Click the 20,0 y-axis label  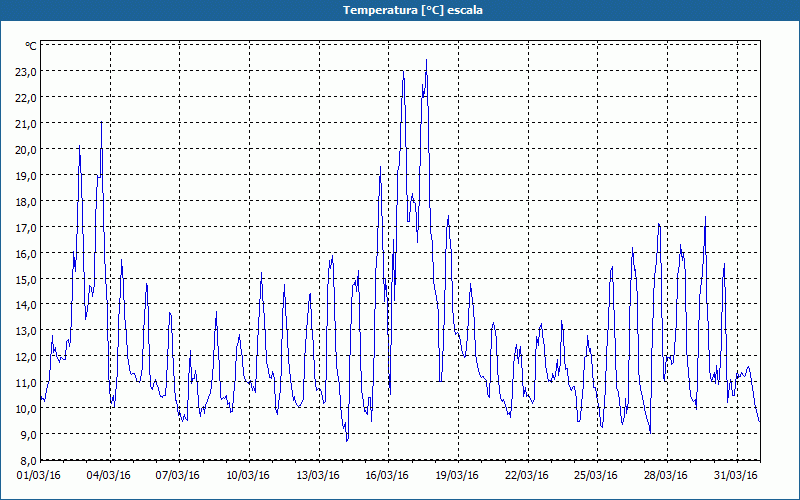pyautogui.click(x=27, y=150)
